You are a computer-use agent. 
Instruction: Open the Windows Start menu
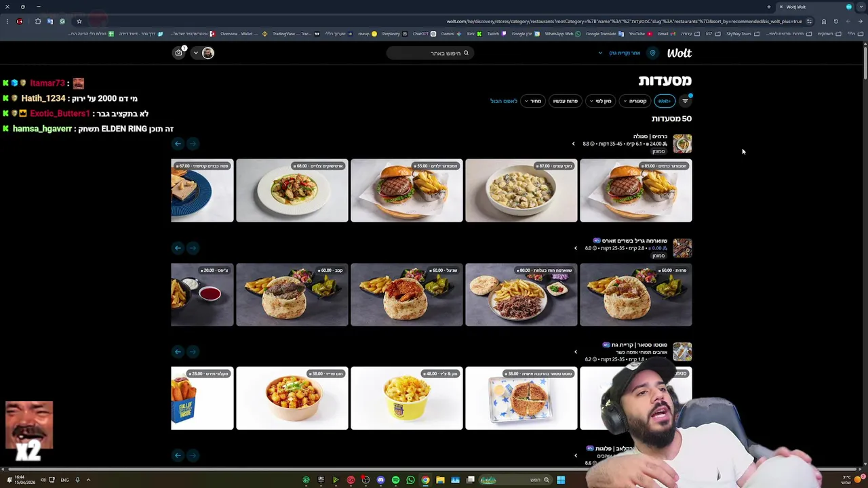pyautogui.click(x=561, y=480)
